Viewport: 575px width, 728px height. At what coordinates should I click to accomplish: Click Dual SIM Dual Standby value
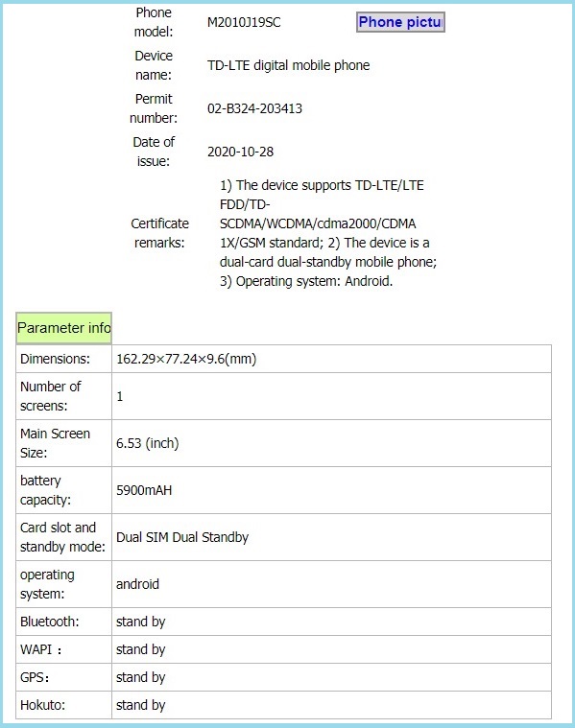(x=181, y=538)
